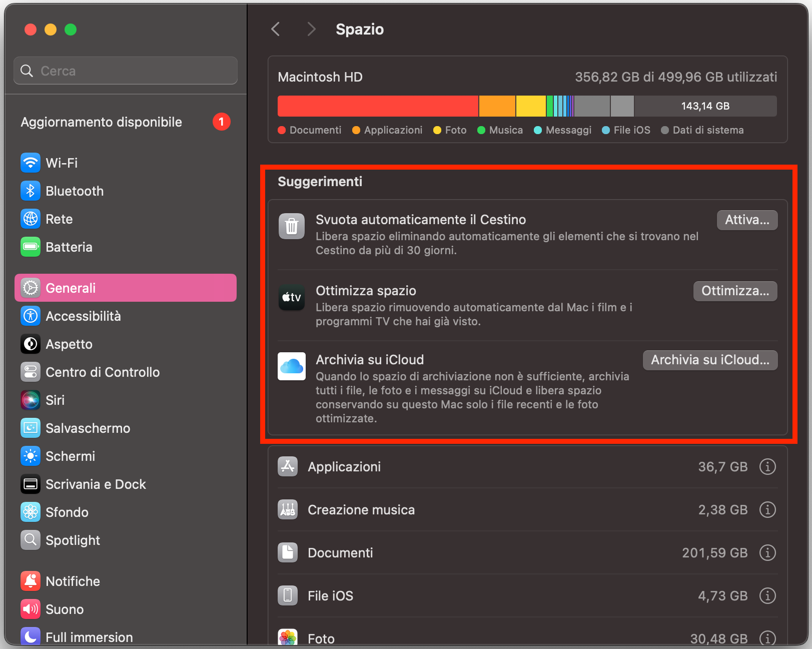Screen dimensions: 812x649
Task: Click the Batteria battery icon
Action: tap(31, 247)
